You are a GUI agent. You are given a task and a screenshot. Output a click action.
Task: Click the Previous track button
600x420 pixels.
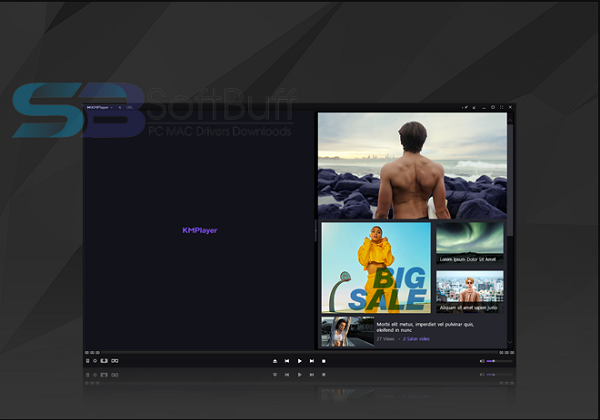287,361
